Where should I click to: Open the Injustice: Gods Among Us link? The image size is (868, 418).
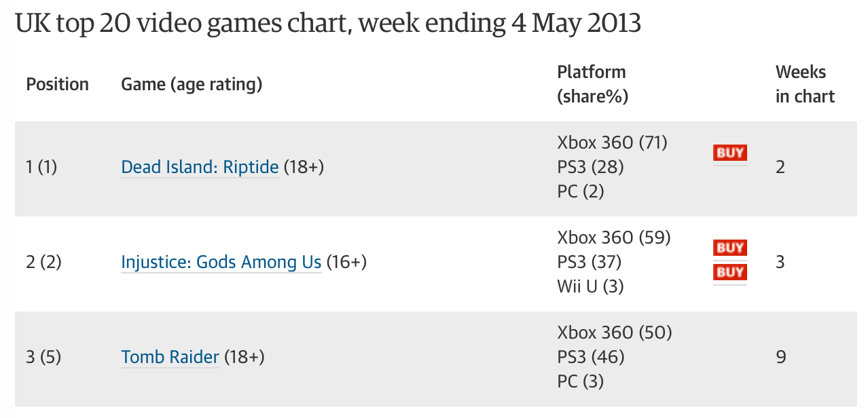click(x=221, y=262)
